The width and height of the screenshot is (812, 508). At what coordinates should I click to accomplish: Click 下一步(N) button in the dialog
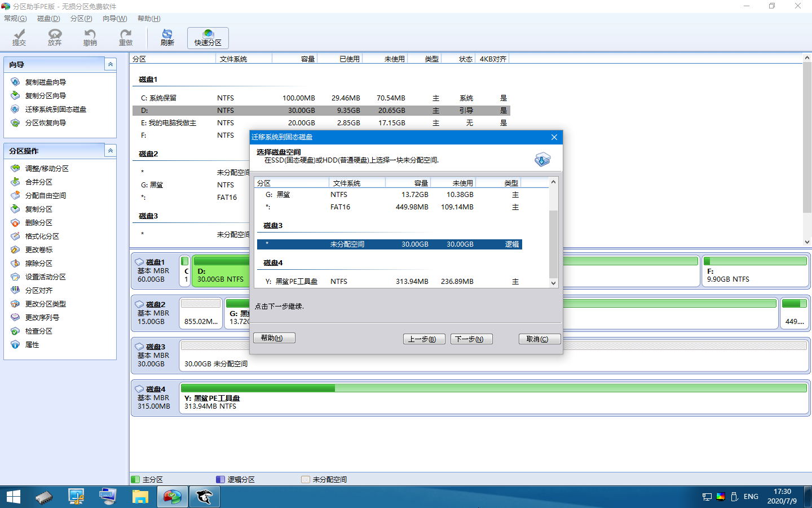[x=471, y=339]
